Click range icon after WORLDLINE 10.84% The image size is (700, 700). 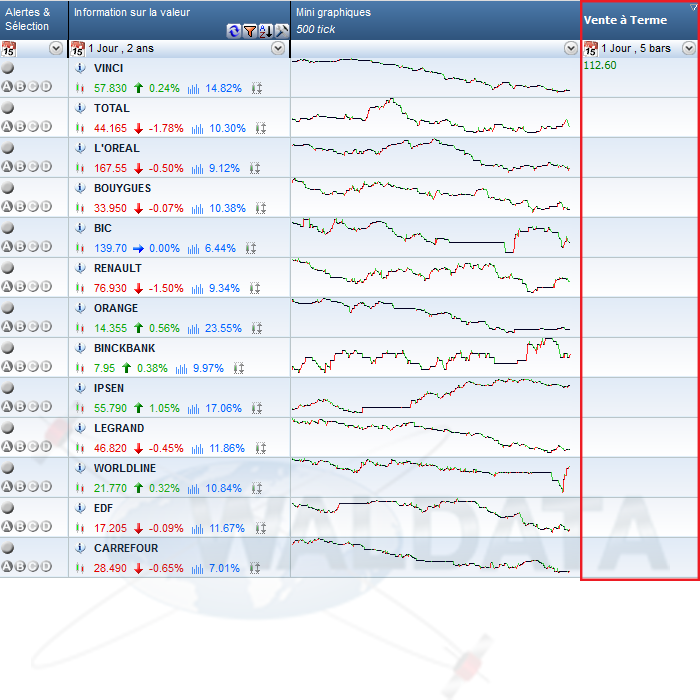(257, 488)
